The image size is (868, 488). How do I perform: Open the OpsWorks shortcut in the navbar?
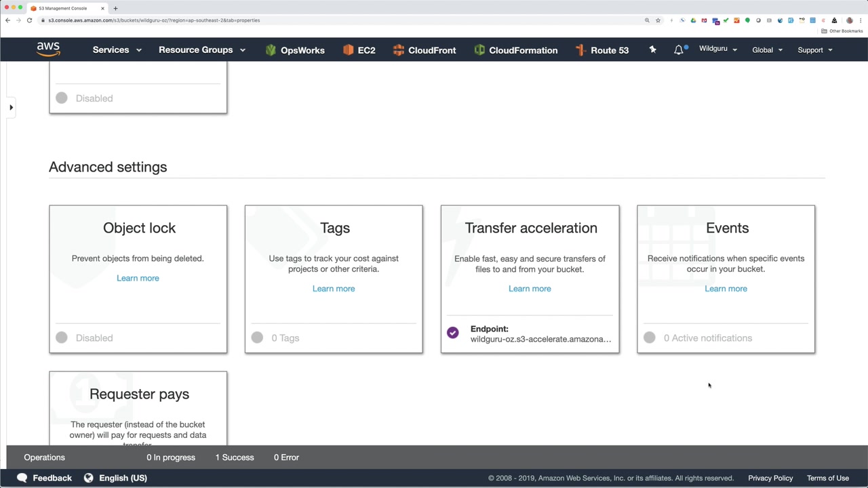295,50
